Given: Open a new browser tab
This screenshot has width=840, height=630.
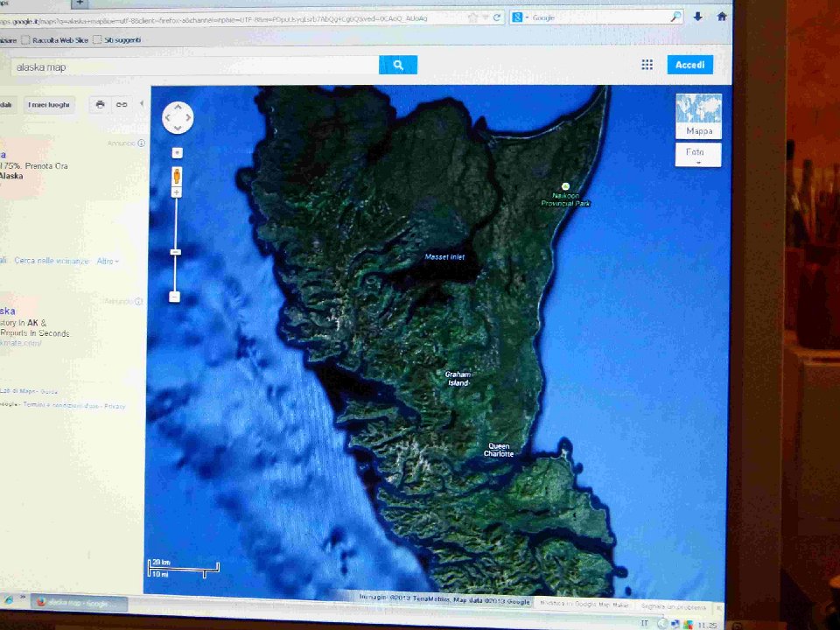Looking at the screenshot, I should [80, 3].
